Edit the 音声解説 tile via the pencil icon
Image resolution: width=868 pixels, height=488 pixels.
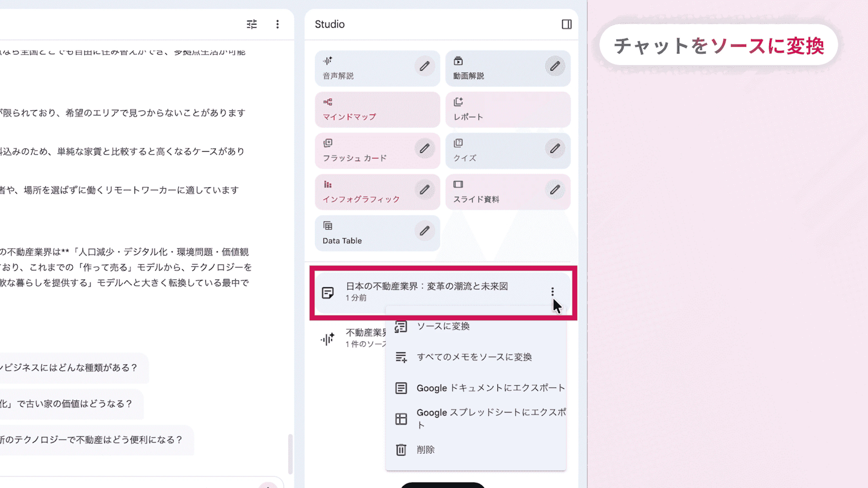click(x=424, y=66)
